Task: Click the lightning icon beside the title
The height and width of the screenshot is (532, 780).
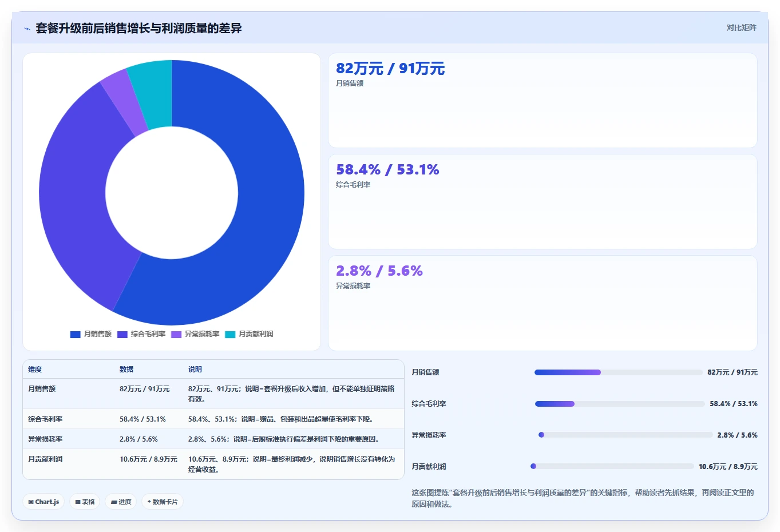Action: coord(27,29)
